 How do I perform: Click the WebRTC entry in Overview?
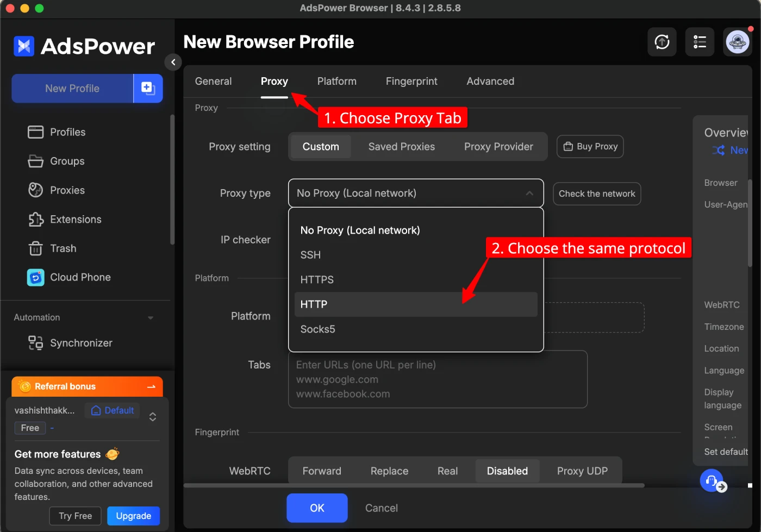tap(722, 305)
